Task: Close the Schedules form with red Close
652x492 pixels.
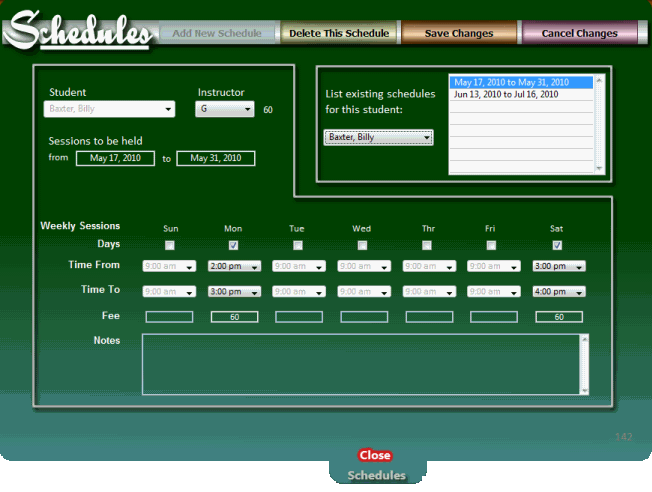Action: tap(375, 455)
